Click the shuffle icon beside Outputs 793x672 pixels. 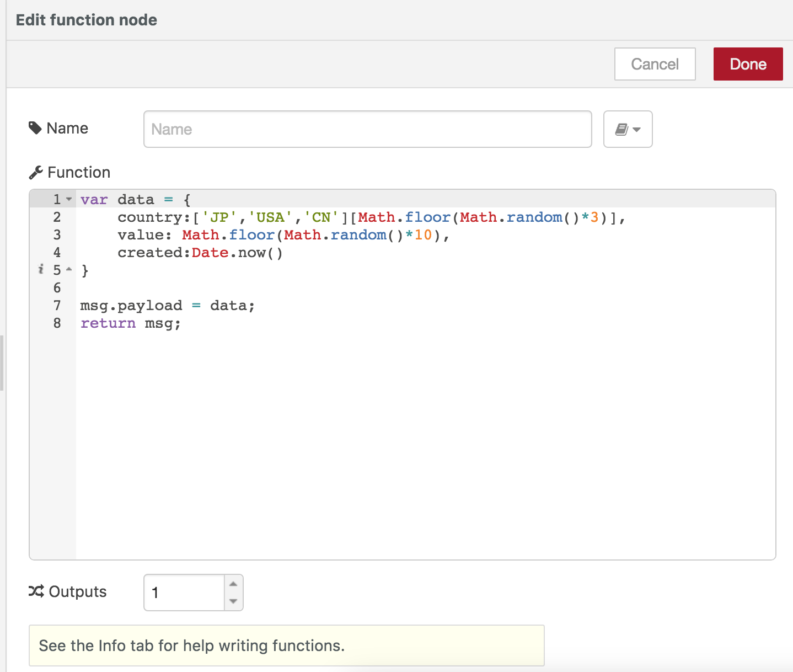(x=36, y=591)
